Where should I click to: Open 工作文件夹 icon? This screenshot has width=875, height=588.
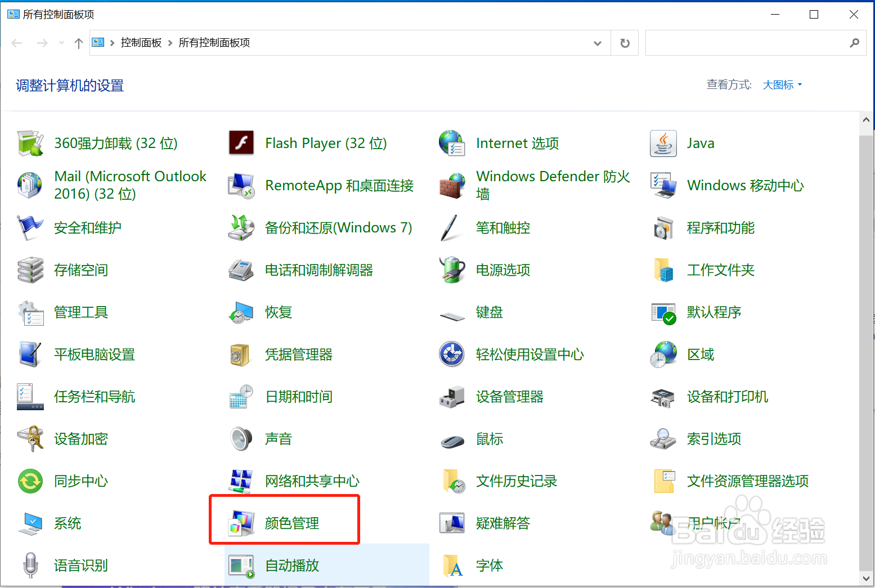tap(663, 270)
